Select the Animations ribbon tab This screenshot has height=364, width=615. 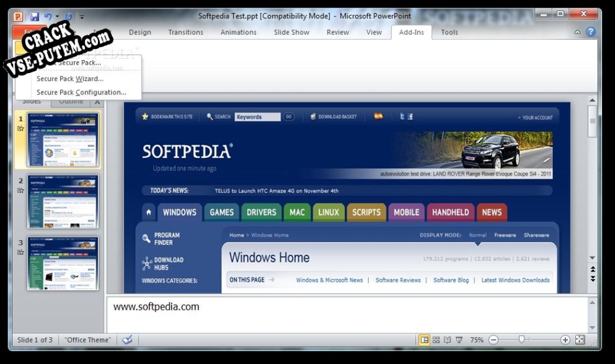pos(238,32)
